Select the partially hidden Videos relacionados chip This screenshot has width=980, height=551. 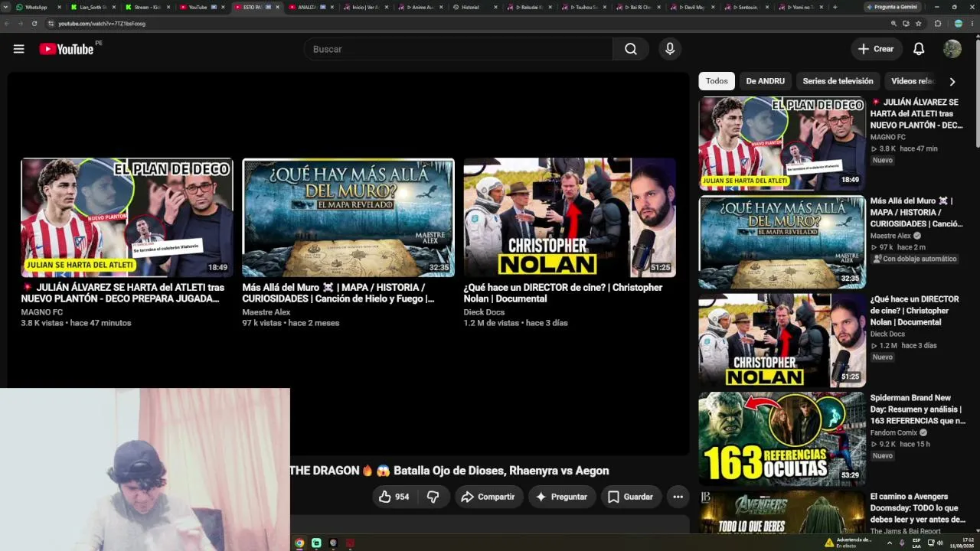point(913,81)
